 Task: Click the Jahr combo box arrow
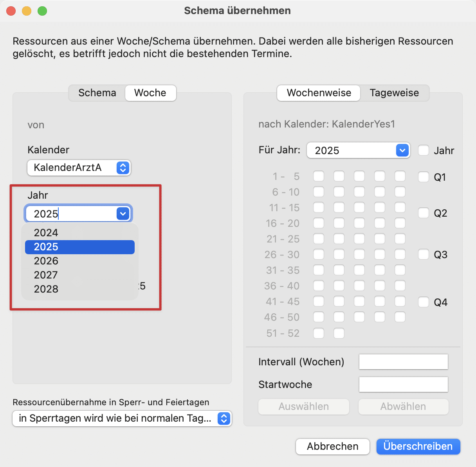click(123, 214)
